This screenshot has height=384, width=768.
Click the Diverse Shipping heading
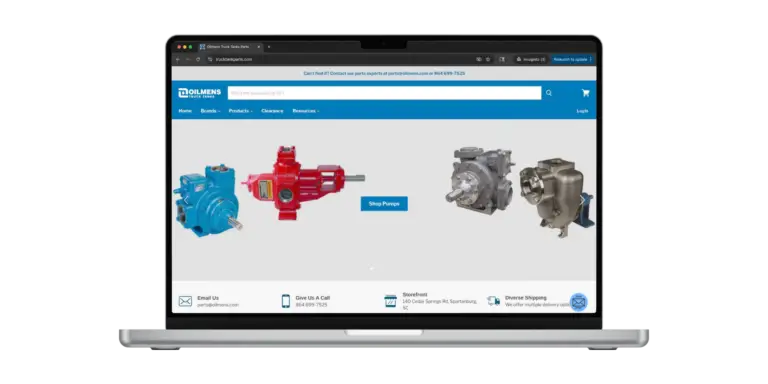pos(526,298)
